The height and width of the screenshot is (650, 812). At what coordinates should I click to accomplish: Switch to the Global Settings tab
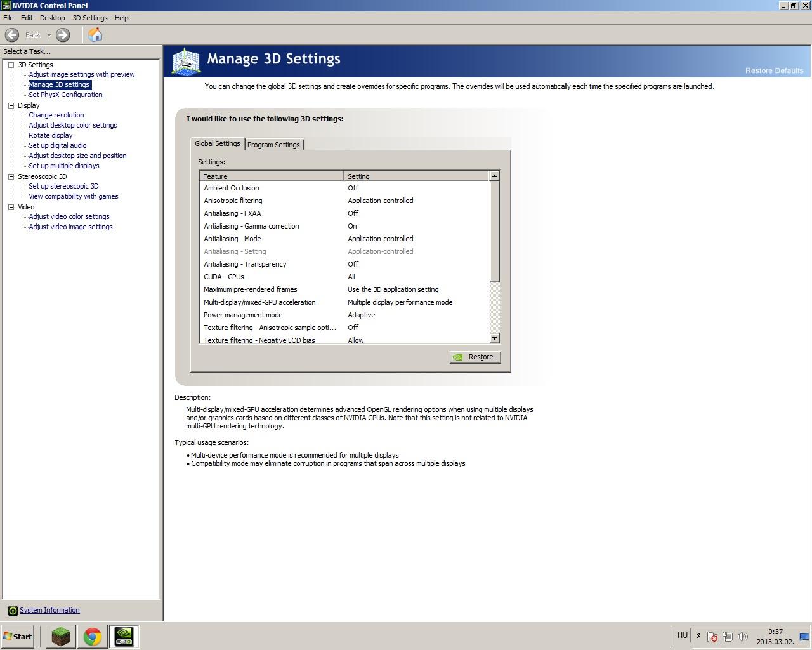pos(218,143)
